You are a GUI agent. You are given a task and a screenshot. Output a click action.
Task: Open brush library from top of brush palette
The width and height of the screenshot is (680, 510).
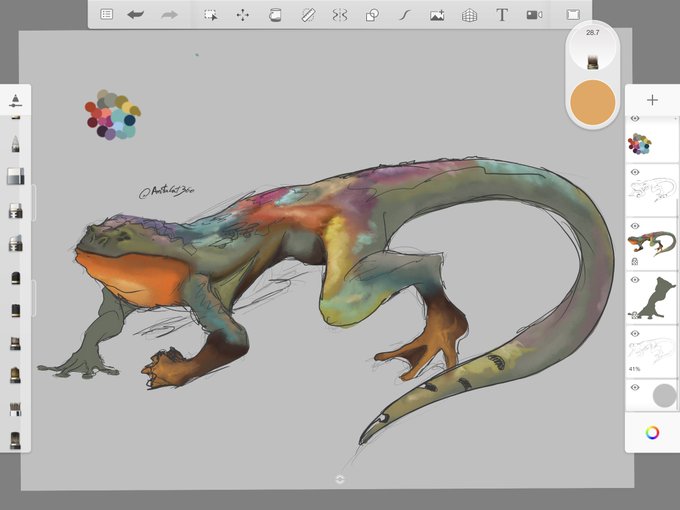[16, 100]
